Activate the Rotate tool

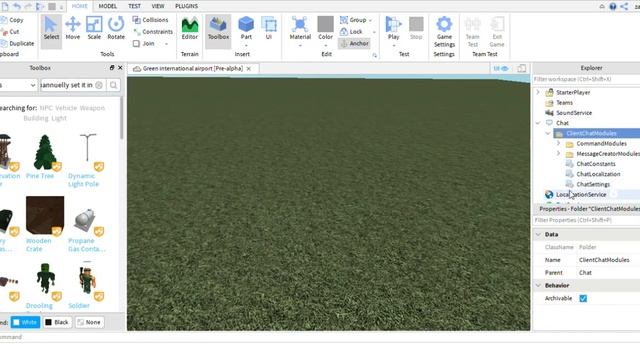coord(116,29)
